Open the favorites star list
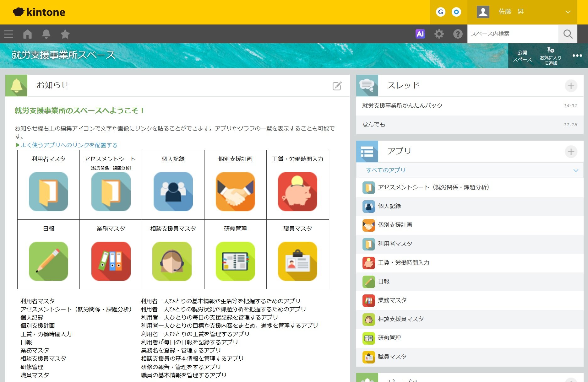Viewport: 588px width, 382px height. [65, 34]
